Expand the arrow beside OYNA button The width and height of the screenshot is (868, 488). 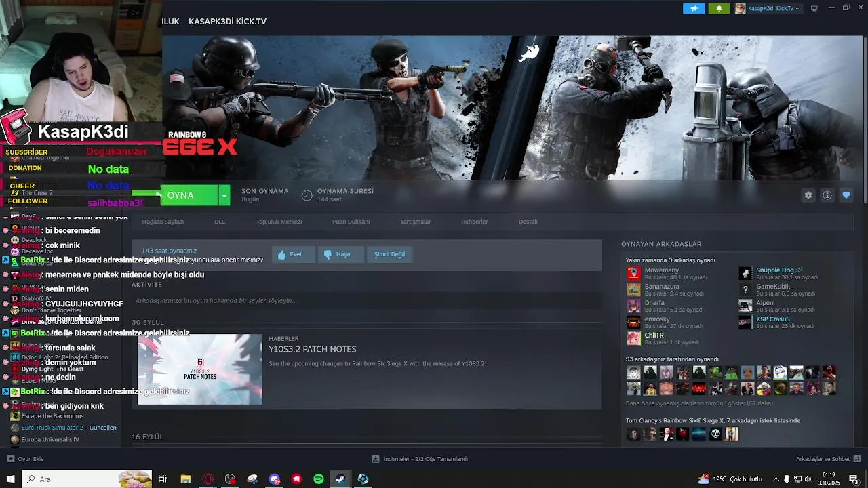click(x=224, y=195)
